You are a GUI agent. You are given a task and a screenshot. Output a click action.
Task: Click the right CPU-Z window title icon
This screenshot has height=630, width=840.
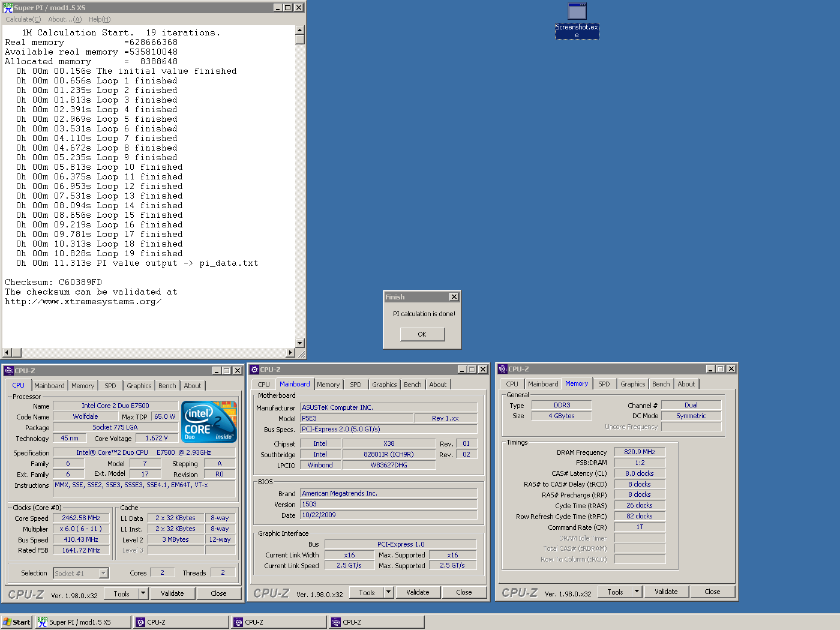(503, 369)
